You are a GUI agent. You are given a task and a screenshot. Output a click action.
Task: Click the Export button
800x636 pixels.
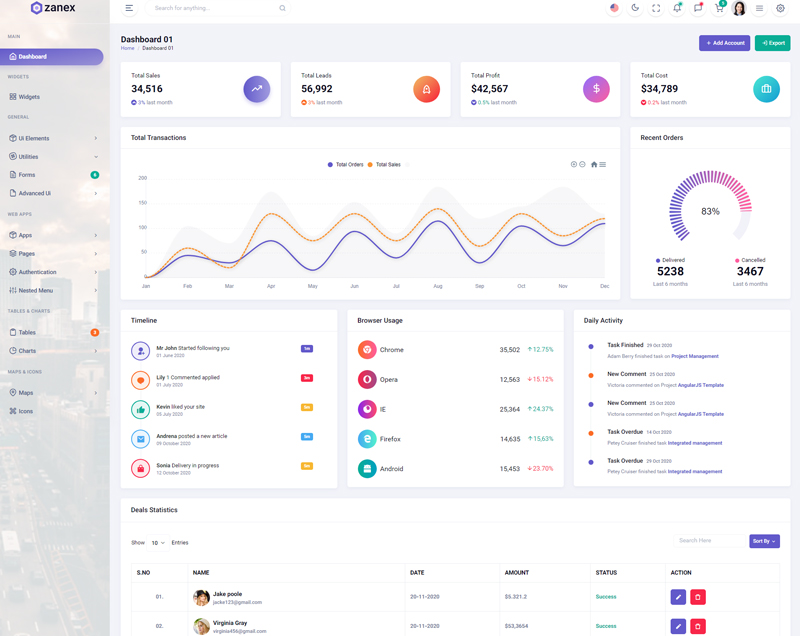point(772,43)
